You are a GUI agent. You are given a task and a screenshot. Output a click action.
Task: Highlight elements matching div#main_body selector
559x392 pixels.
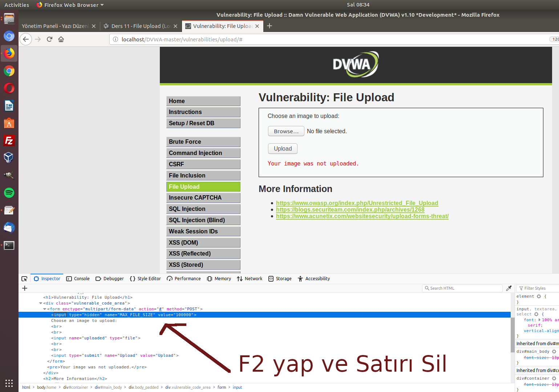point(554,352)
